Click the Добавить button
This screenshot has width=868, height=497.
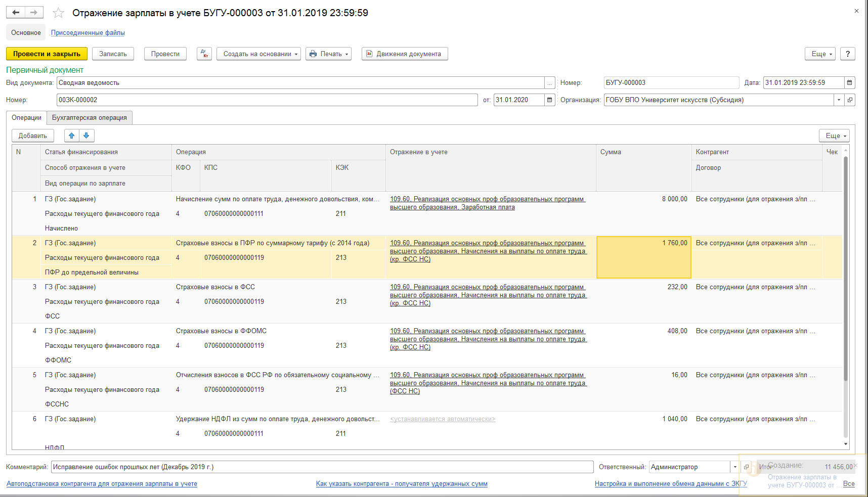point(33,135)
